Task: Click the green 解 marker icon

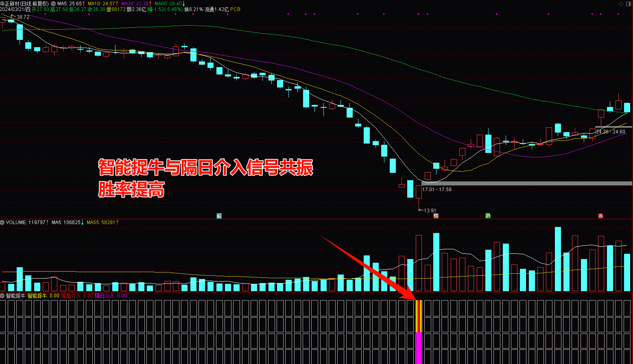Action: pyautogui.click(x=219, y=216)
